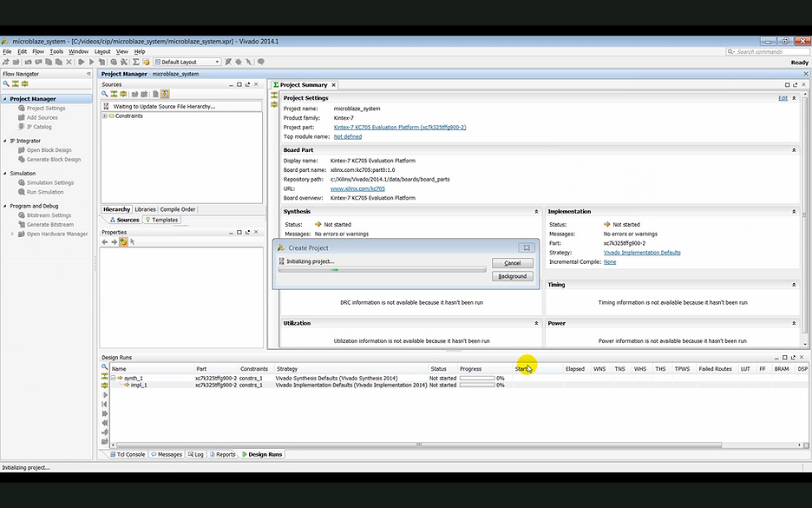Collapse the Flow Navigator with the double-arrow icon

88,74
